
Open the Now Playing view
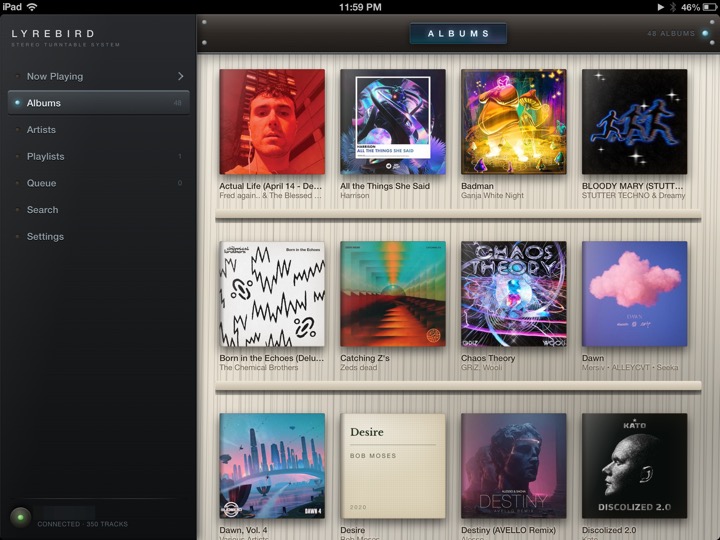pyautogui.click(x=99, y=76)
